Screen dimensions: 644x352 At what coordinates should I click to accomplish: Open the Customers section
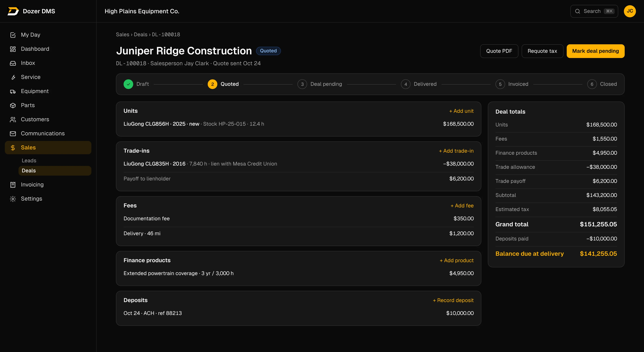[x=48, y=120]
